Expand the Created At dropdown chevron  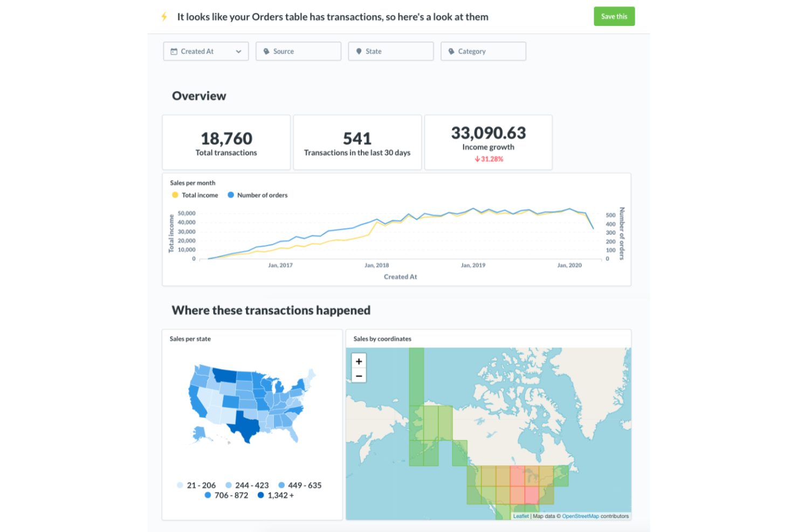238,52
